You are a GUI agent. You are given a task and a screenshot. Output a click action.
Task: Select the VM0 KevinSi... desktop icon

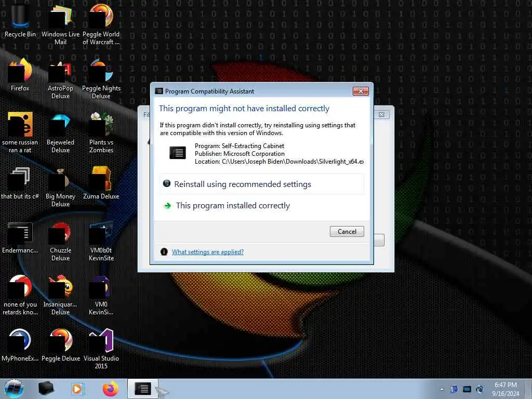[x=101, y=295]
